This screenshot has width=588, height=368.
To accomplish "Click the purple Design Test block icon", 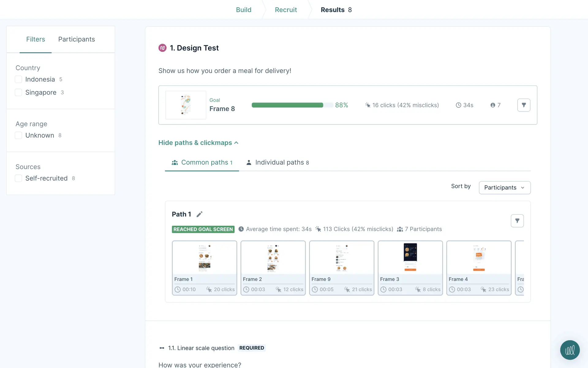I will 162,48.
